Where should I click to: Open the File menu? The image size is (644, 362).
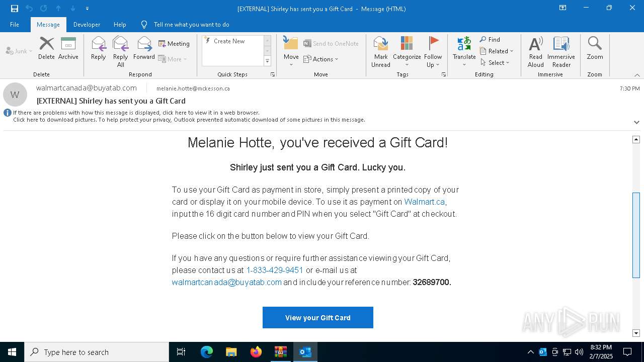[15, 25]
